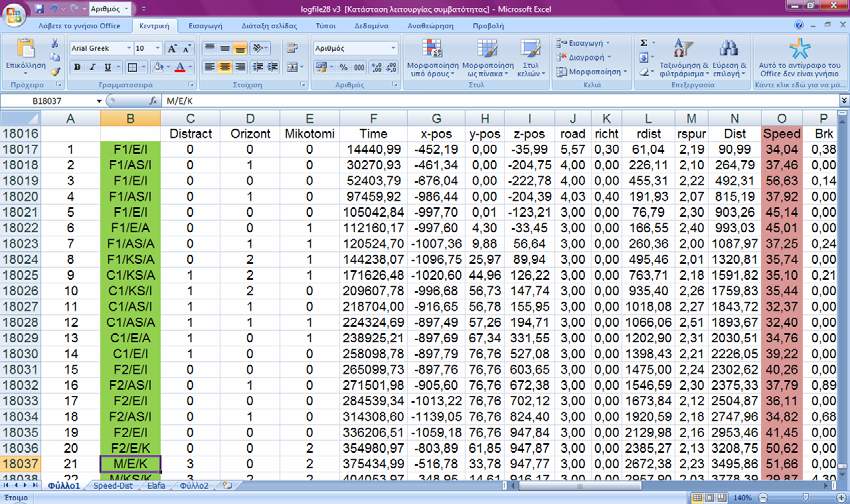
Task: Open the number format Αριθμός dropdown
Action: click(394, 48)
